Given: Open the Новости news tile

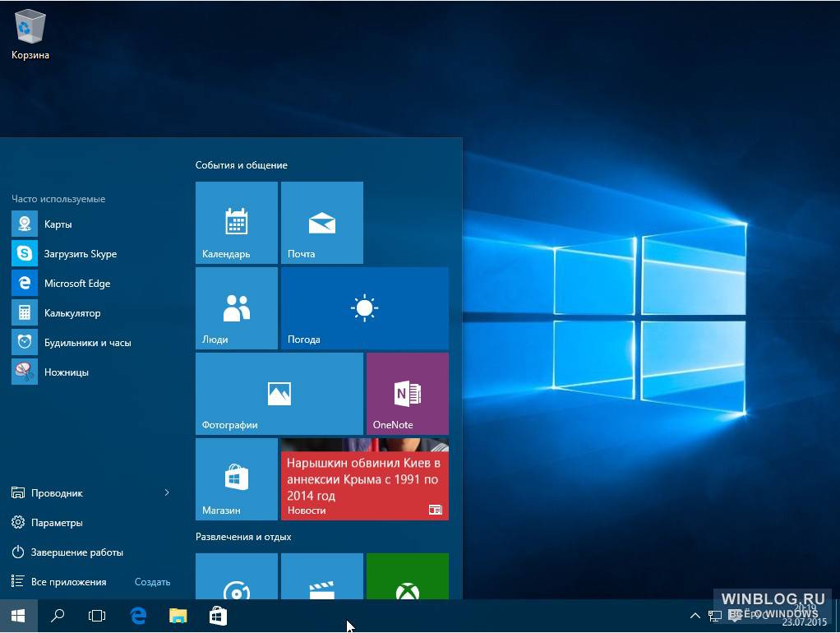Looking at the screenshot, I should (x=365, y=479).
